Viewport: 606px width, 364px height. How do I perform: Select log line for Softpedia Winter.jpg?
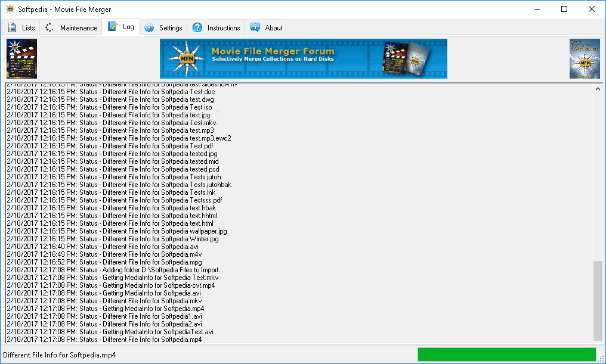[113, 238]
